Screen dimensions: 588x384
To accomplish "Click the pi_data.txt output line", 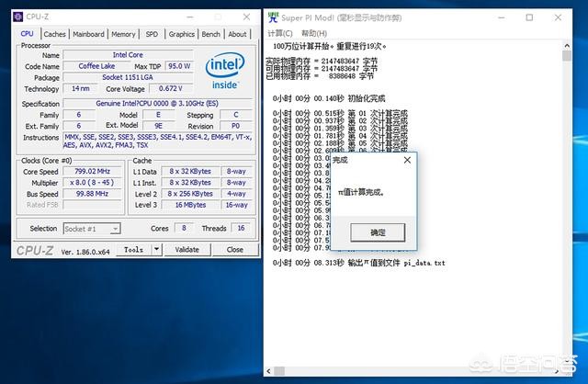I will tap(359, 263).
